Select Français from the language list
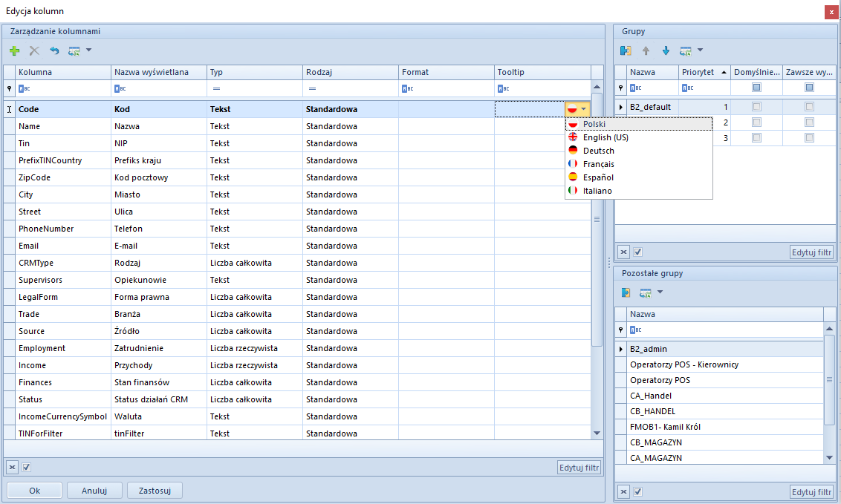 coord(639,164)
